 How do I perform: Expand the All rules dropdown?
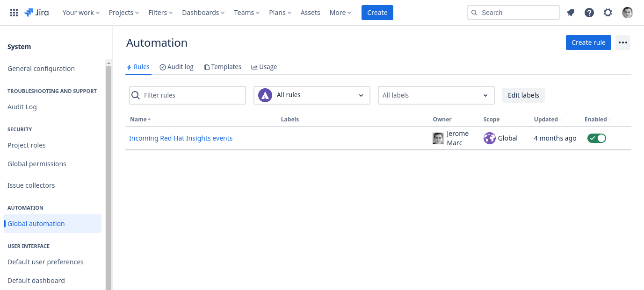(312, 95)
